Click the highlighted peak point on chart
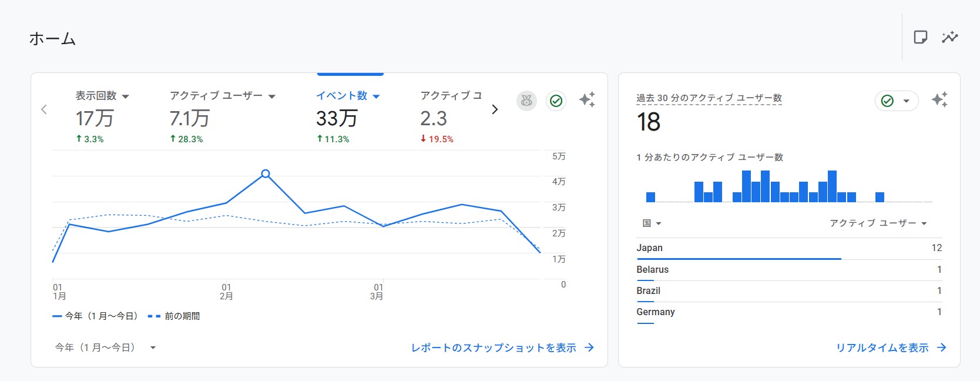This screenshot has height=381, width=980. (x=266, y=173)
